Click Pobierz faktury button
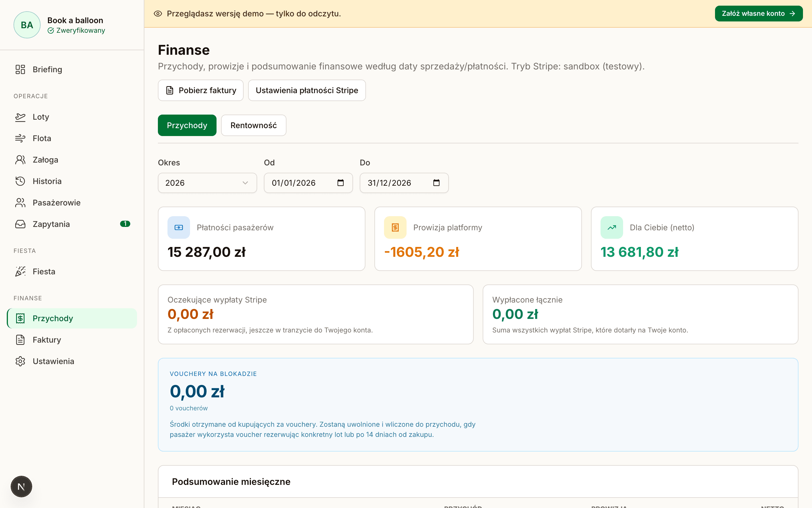 point(201,90)
